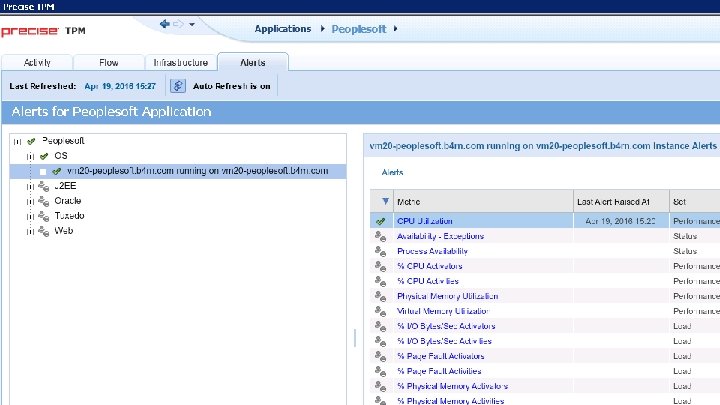
Task: Collapse the OS tree node
Action: click(30, 157)
